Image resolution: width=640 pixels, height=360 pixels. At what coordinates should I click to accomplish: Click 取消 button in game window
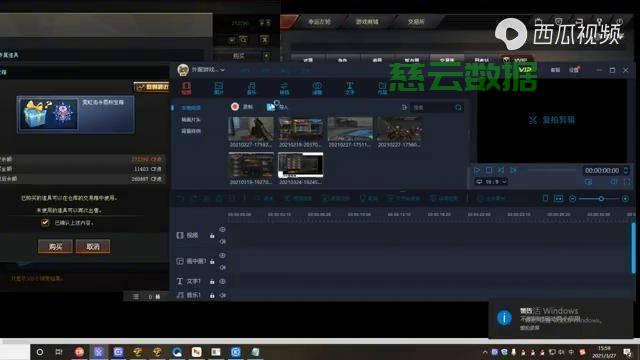pos(93,247)
